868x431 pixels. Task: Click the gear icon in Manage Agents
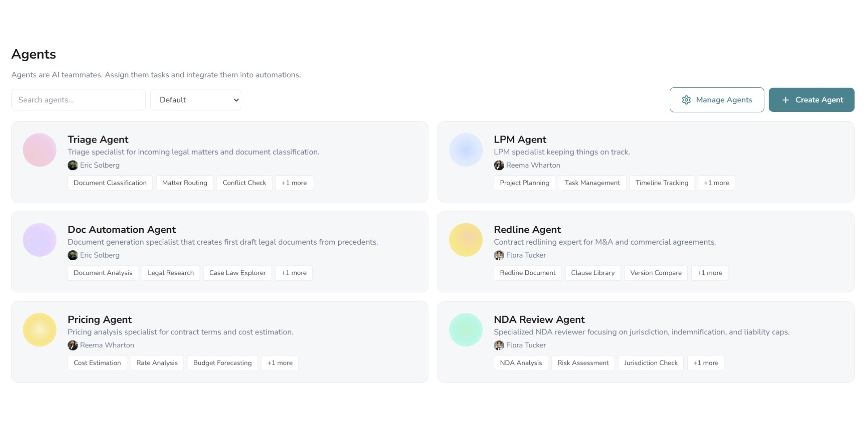point(686,100)
